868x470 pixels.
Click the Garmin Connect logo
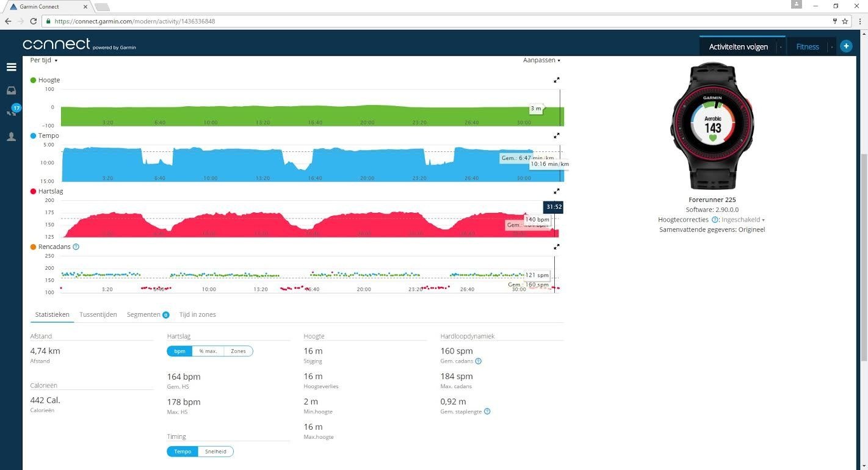coord(79,44)
